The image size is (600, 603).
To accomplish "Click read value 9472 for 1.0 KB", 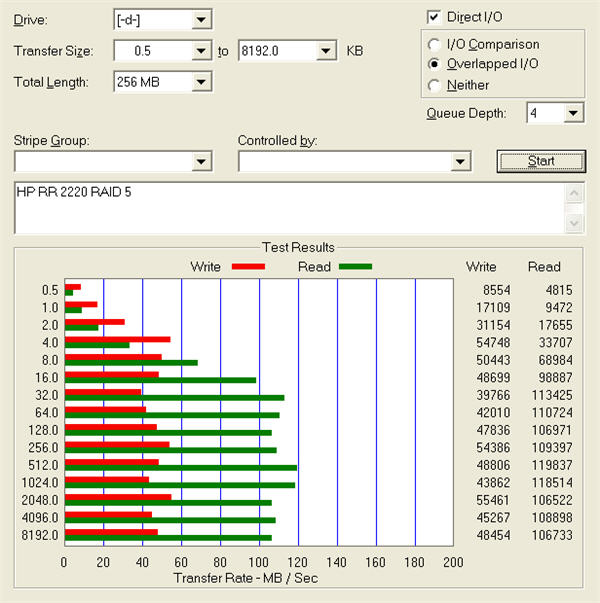I will point(559,307).
